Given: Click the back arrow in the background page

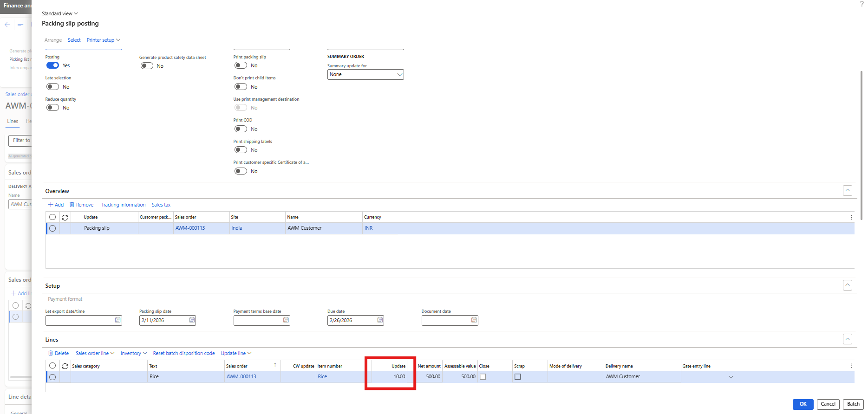Looking at the screenshot, I should pyautogui.click(x=7, y=25).
